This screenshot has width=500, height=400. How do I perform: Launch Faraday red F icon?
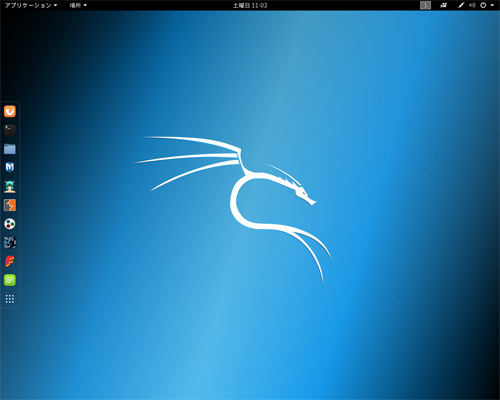pyautogui.click(x=10, y=261)
